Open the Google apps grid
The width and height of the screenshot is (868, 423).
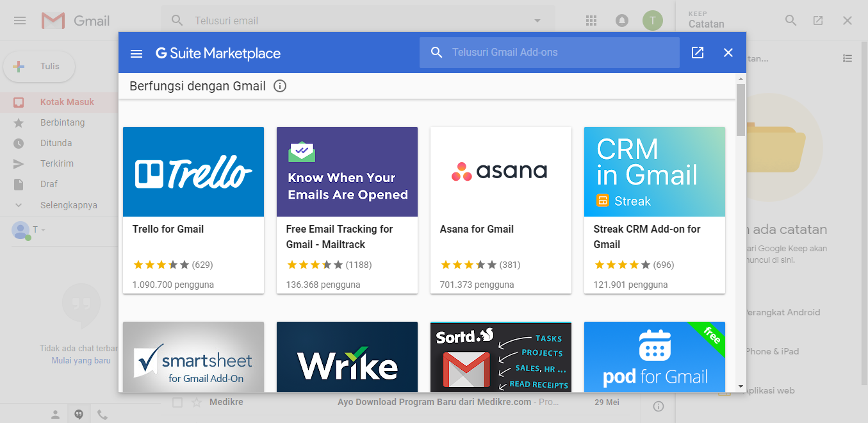(591, 21)
